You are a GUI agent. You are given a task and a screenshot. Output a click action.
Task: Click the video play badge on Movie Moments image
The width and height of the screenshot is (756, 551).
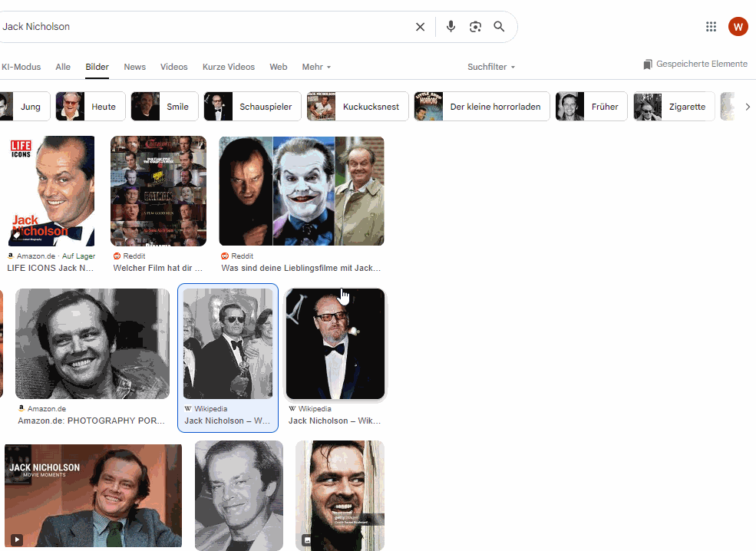[17, 539]
